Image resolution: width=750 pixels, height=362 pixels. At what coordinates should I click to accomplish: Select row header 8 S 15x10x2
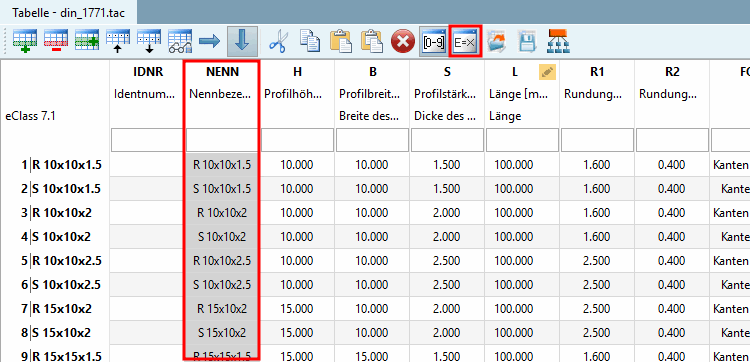point(55,333)
